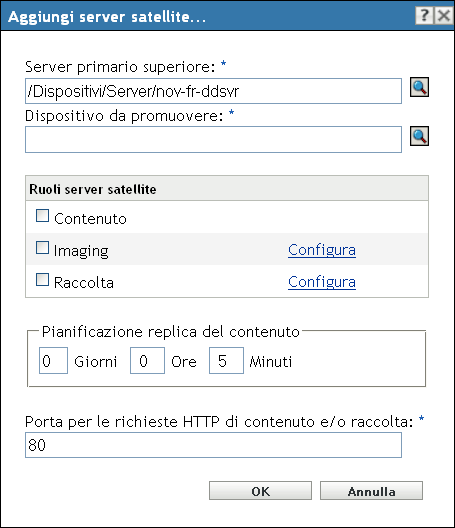Click the Contenuto role label
This screenshot has height=528, width=455.
tap(90, 219)
